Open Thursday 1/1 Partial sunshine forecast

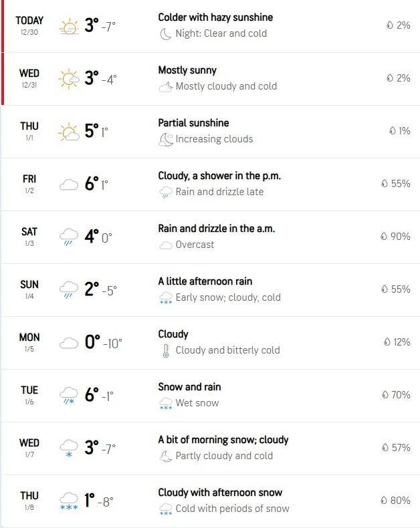coord(193,123)
